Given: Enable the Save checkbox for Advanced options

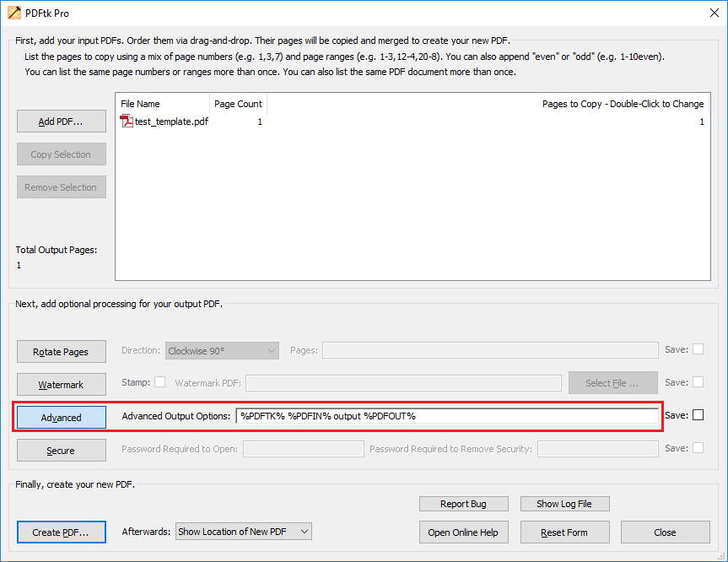Looking at the screenshot, I should click(x=698, y=415).
